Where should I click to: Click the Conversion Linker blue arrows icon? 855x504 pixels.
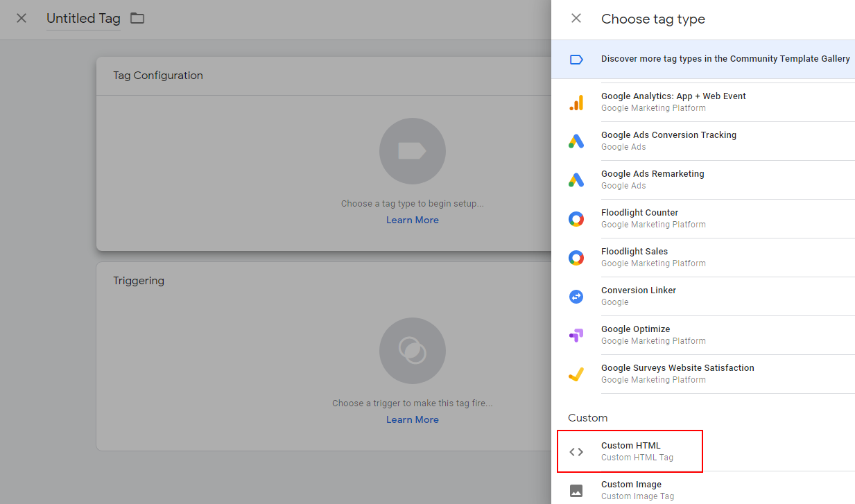(576, 297)
